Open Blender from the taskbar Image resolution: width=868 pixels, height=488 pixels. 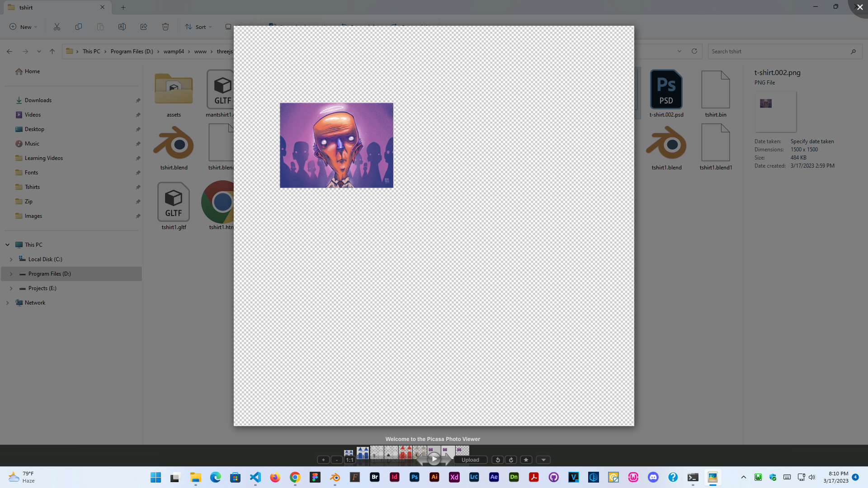point(335,477)
